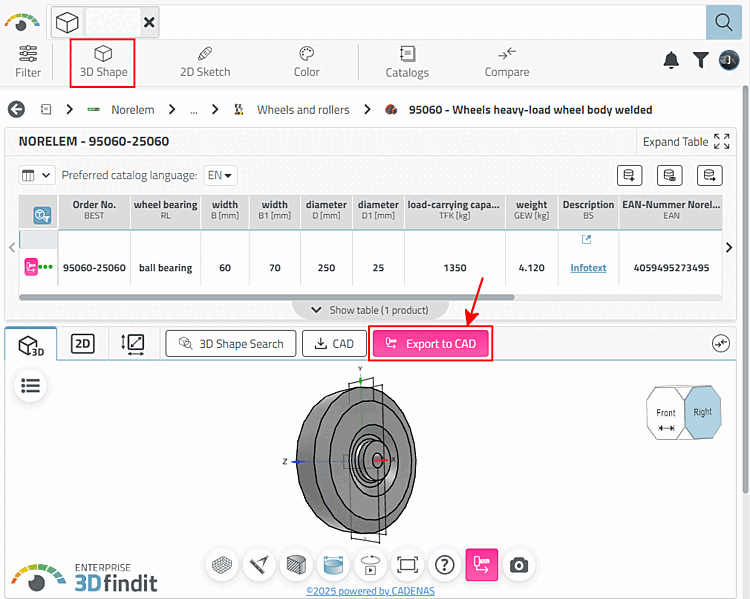Click Expand Table button
This screenshot has width=750, height=599.
[686, 142]
